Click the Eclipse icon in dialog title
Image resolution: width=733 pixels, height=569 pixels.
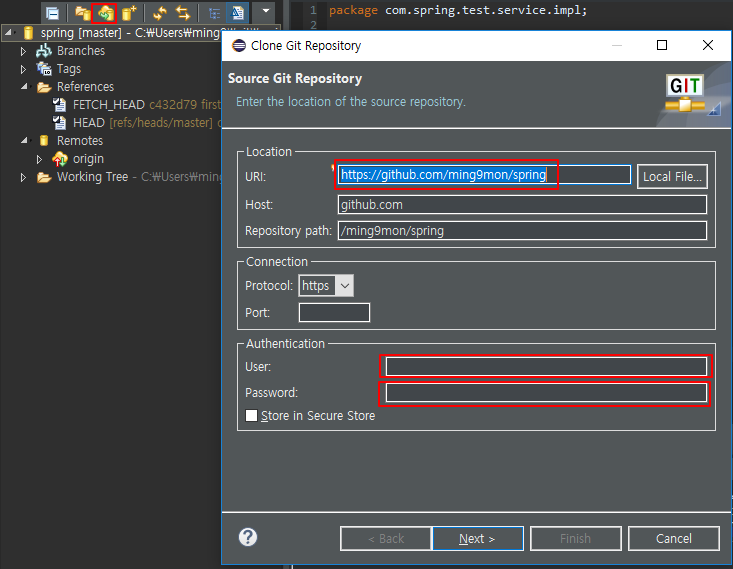pyautogui.click(x=239, y=45)
